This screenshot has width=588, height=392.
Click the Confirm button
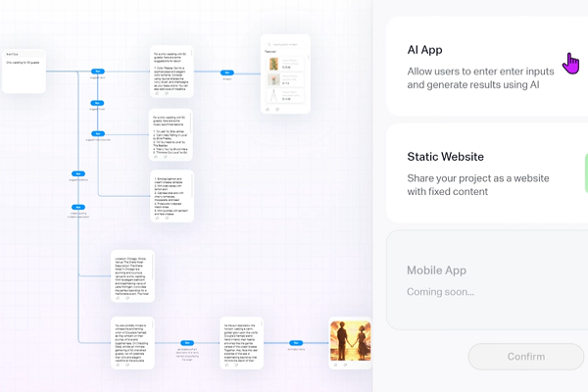click(526, 357)
